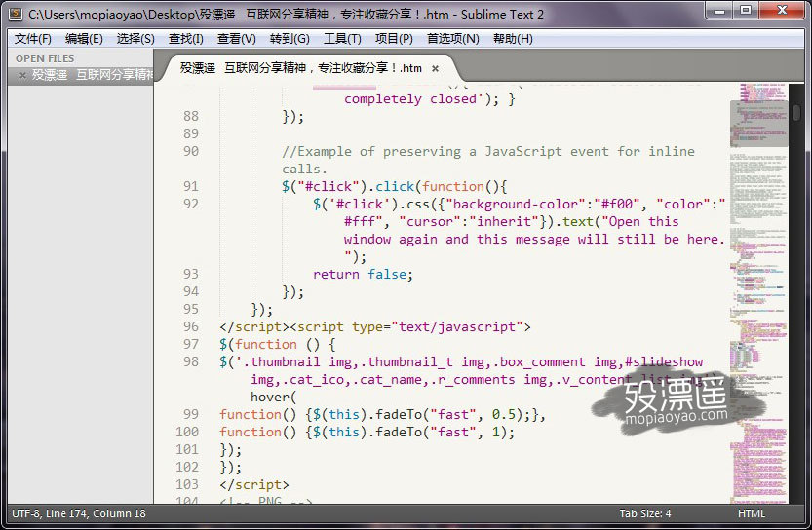812x530 pixels.
Task: Open the 转到(G) menu
Action: tap(290, 39)
